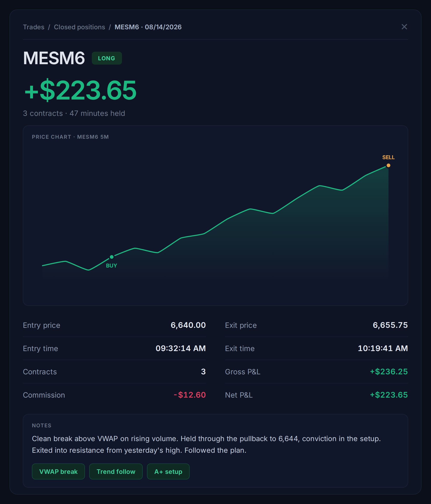Click the Commission label
This screenshot has height=504, width=431.
44,395
